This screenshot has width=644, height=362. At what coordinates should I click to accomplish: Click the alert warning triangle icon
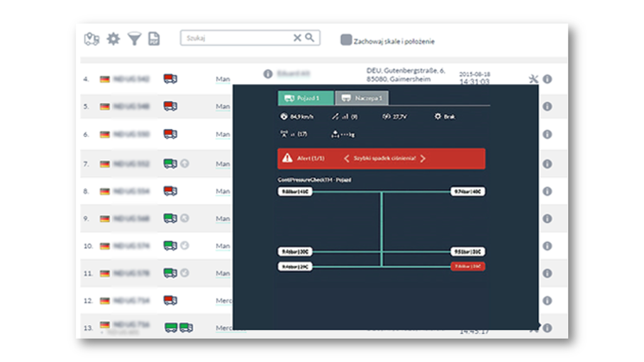pyautogui.click(x=287, y=158)
